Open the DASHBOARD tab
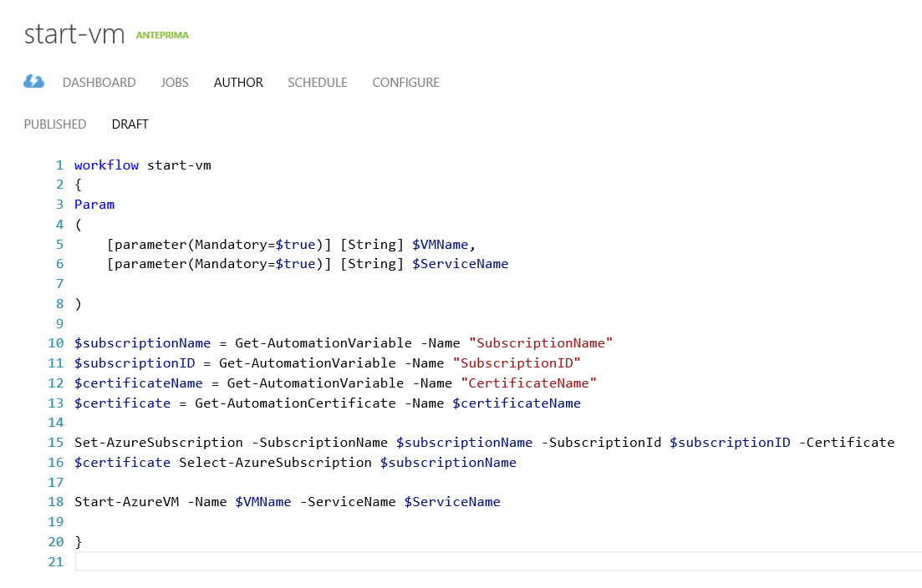 coord(99,82)
